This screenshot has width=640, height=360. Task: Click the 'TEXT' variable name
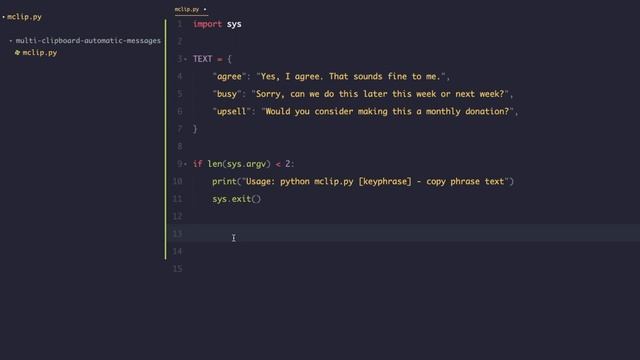[202, 59]
